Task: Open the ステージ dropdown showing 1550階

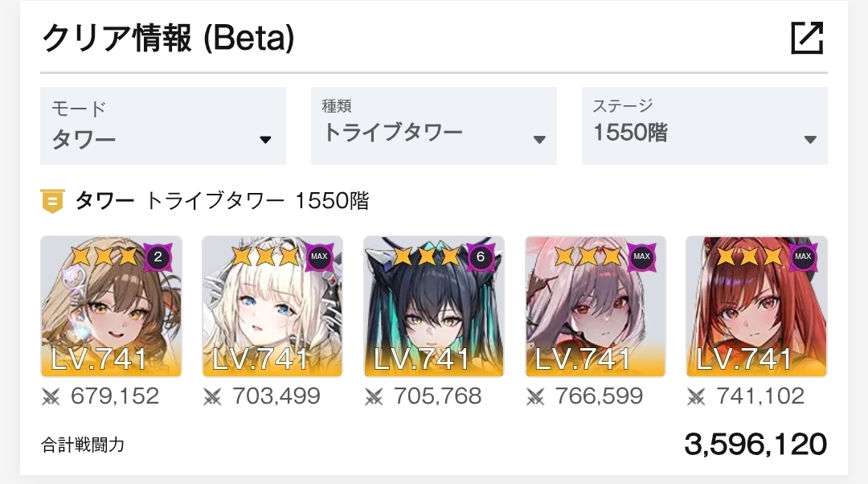Action: 705,125
